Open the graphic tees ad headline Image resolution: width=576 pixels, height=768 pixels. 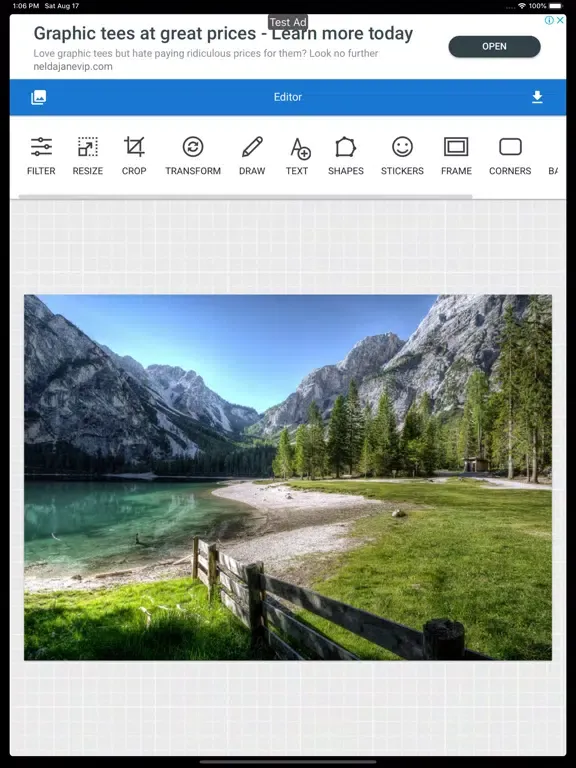[x=223, y=33]
